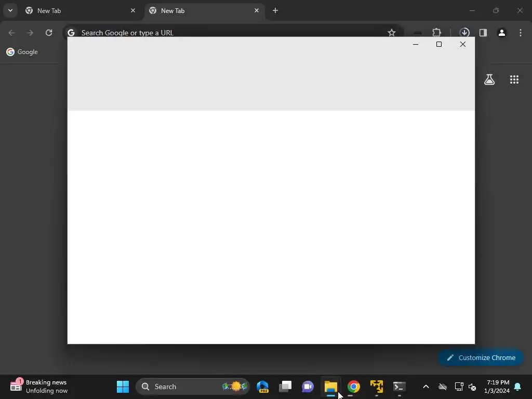Show Chrome downloads
Viewport: 532px width, 399px height.
(x=464, y=33)
